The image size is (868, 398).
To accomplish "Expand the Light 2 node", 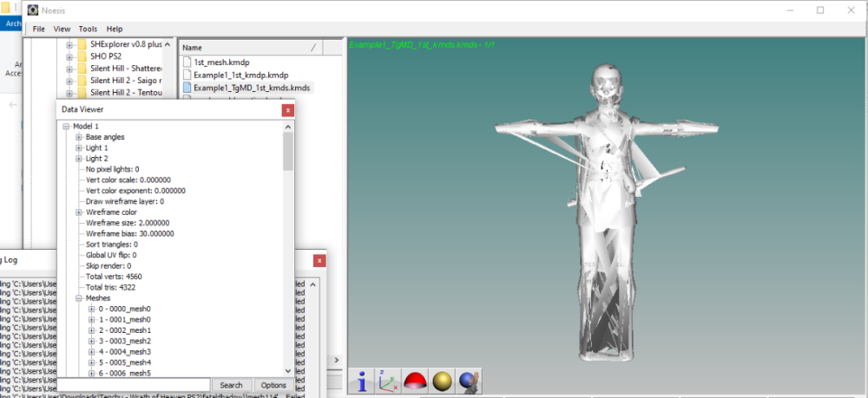I will [79, 159].
